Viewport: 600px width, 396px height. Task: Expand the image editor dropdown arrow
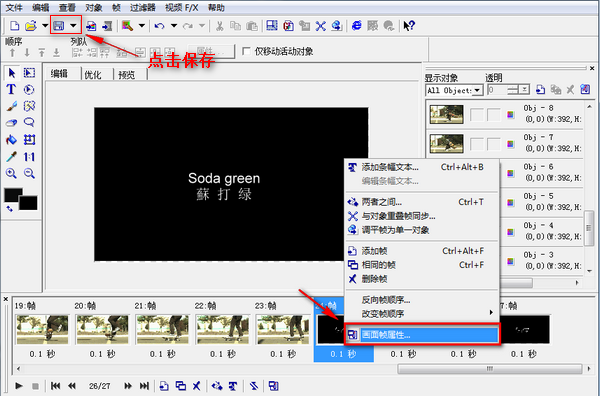(142, 26)
